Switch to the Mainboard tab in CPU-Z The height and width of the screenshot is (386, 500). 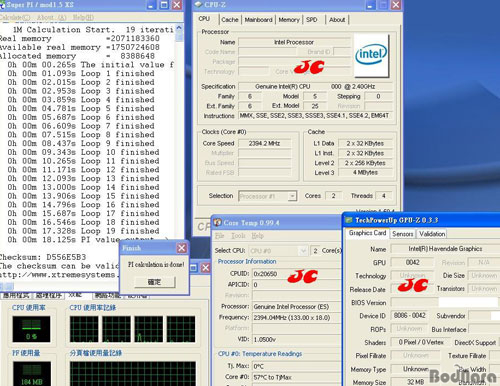(258, 20)
